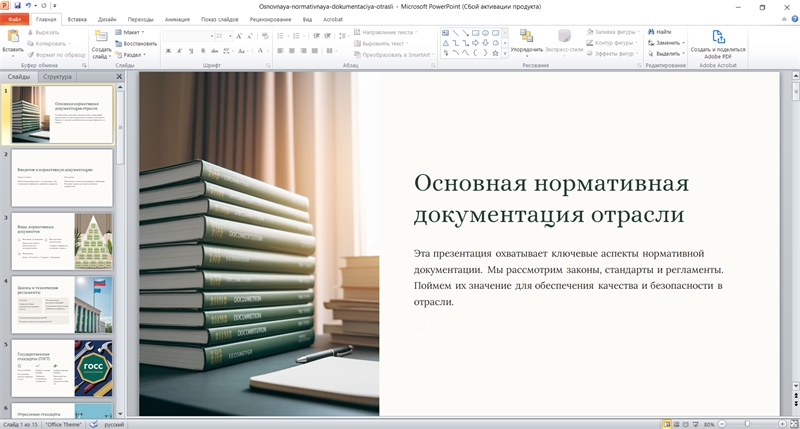Screen dimensions: 800x429
Task: Select the oval shape in shapes gallery
Action: [x=485, y=33]
